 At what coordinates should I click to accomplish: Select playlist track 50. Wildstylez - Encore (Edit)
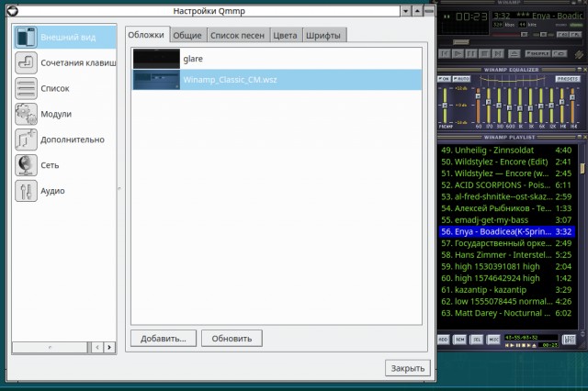(x=506, y=162)
